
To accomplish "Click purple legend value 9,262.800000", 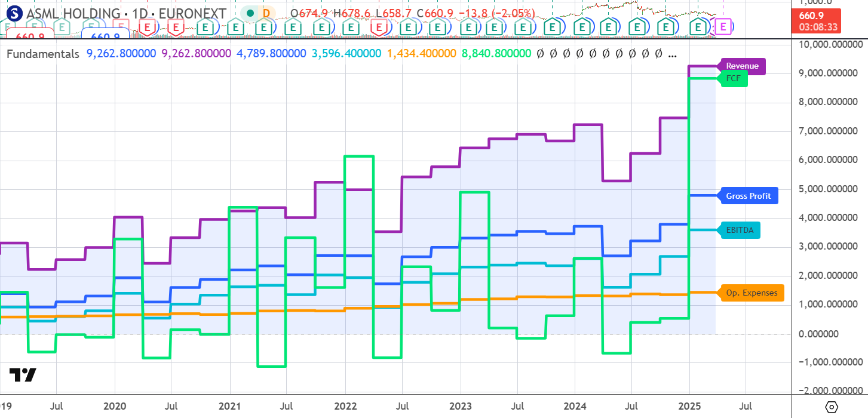I will point(196,54).
